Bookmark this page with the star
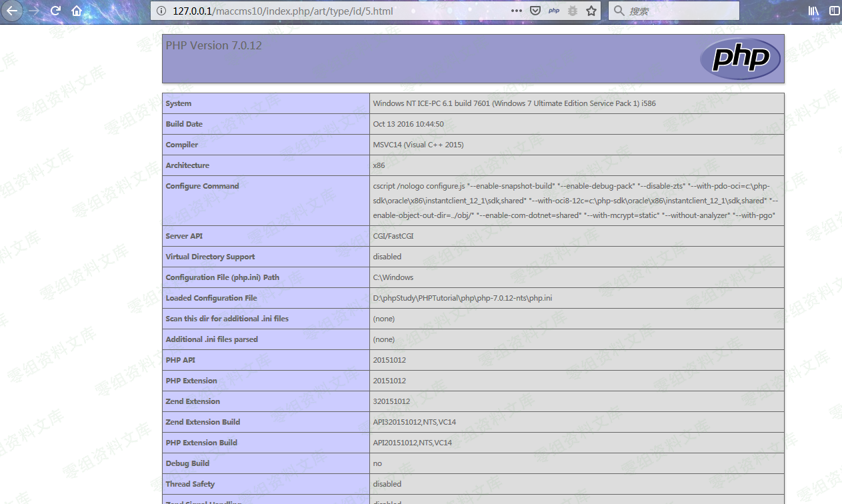The width and height of the screenshot is (842, 504). 591,11
